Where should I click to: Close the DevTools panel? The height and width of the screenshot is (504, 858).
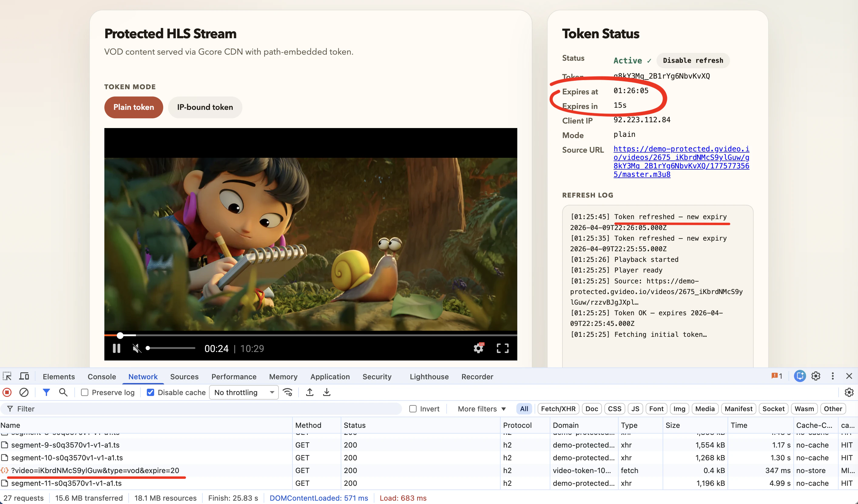[849, 376]
